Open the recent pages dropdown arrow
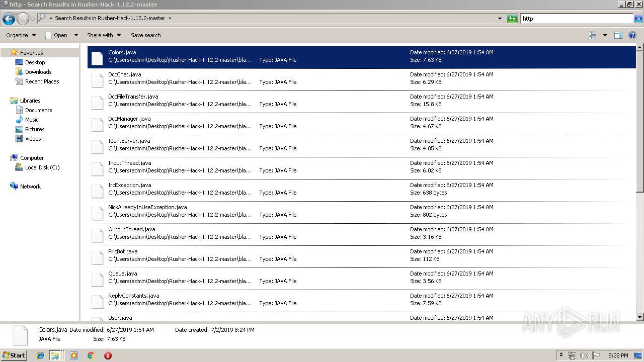 pos(33,19)
